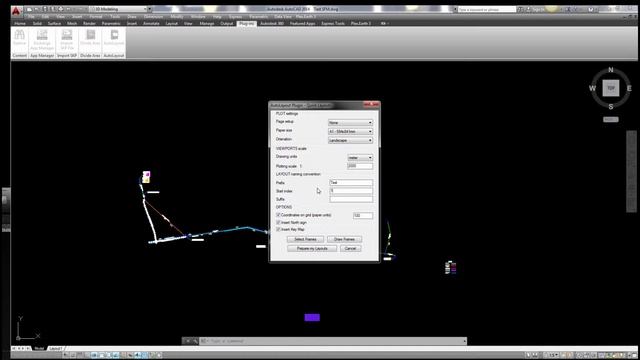The width and height of the screenshot is (640, 360).
Task: Click the W compass direction on ViewCube
Action: [592, 88]
